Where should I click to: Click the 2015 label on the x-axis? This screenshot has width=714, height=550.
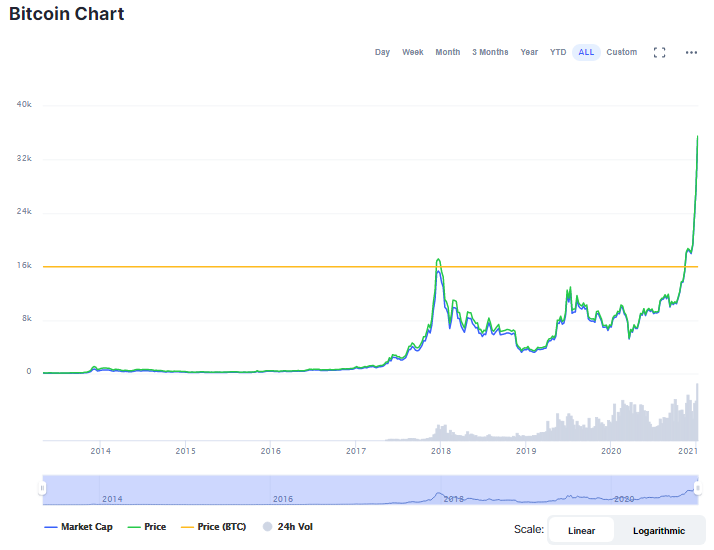185,451
